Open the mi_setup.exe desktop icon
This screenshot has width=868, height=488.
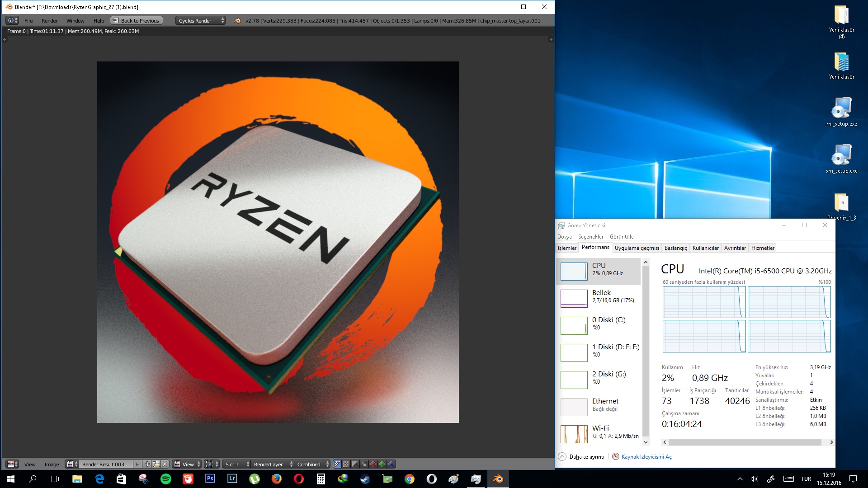tap(841, 112)
